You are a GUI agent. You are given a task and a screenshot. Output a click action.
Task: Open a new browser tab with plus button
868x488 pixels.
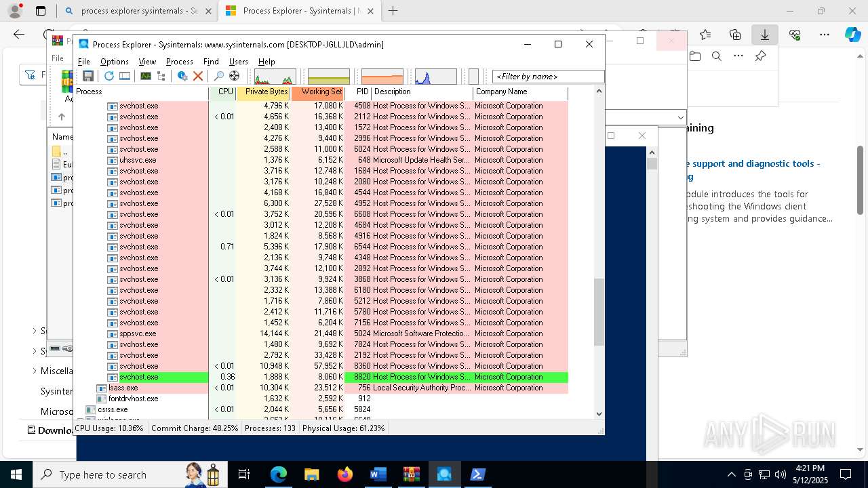tap(393, 11)
